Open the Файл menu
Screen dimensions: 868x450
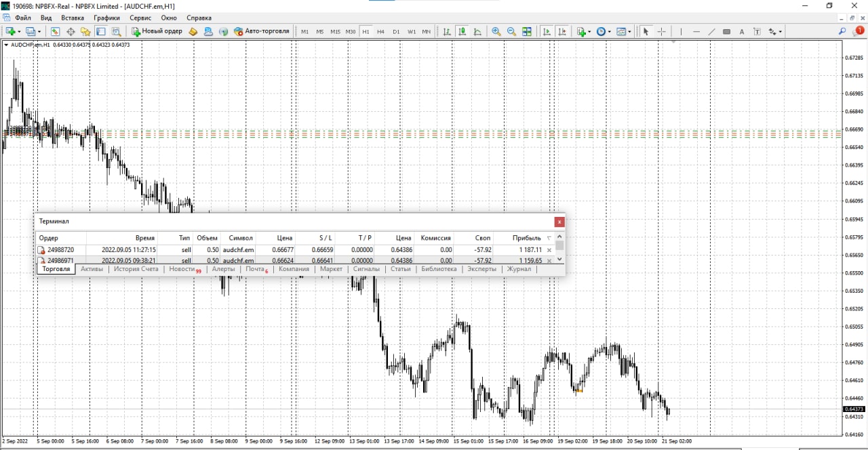coord(22,18)
